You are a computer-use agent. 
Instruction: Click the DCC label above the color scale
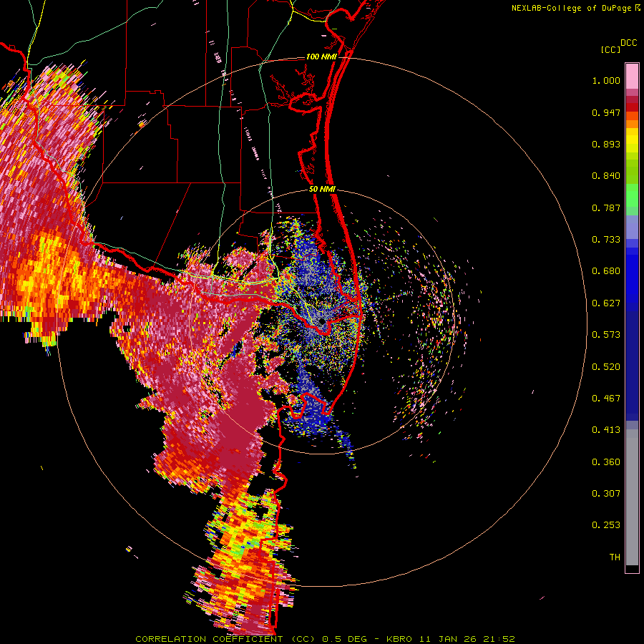pyautogui.click(x=629, y=43)
